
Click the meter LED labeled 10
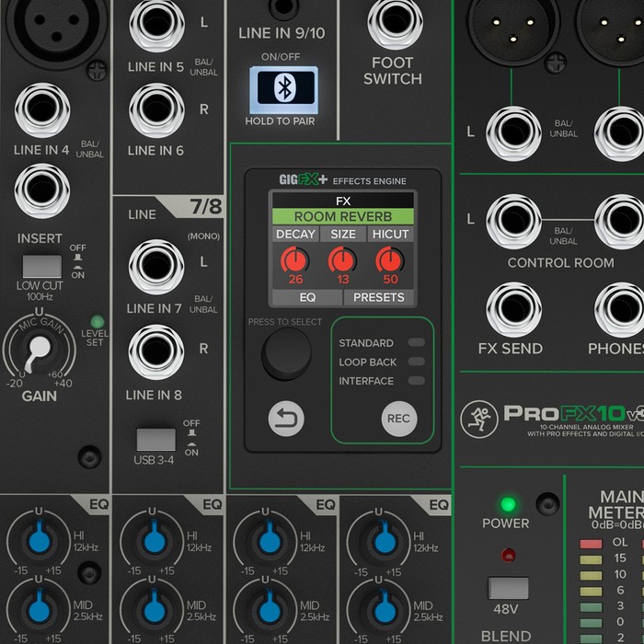coord(591,575)
